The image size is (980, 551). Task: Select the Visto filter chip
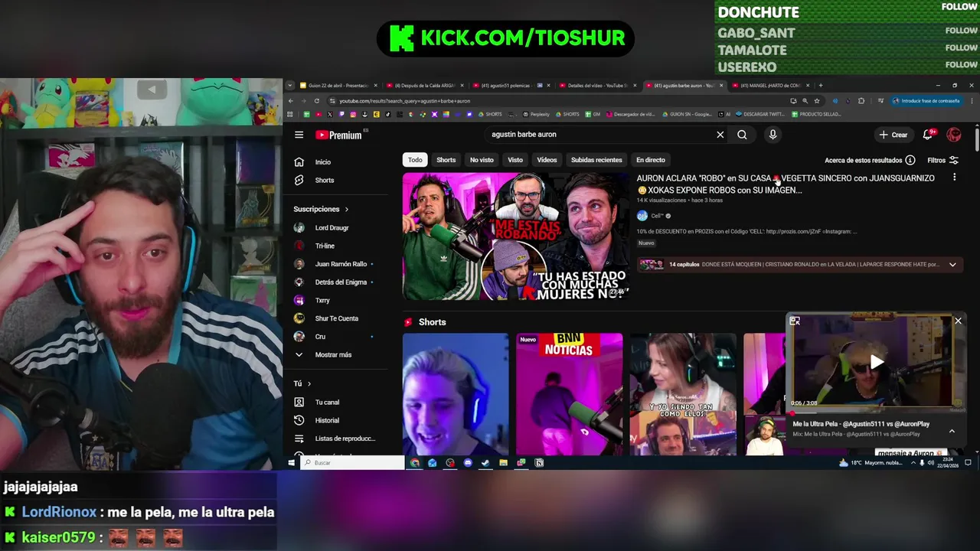[x=515, y=160]
